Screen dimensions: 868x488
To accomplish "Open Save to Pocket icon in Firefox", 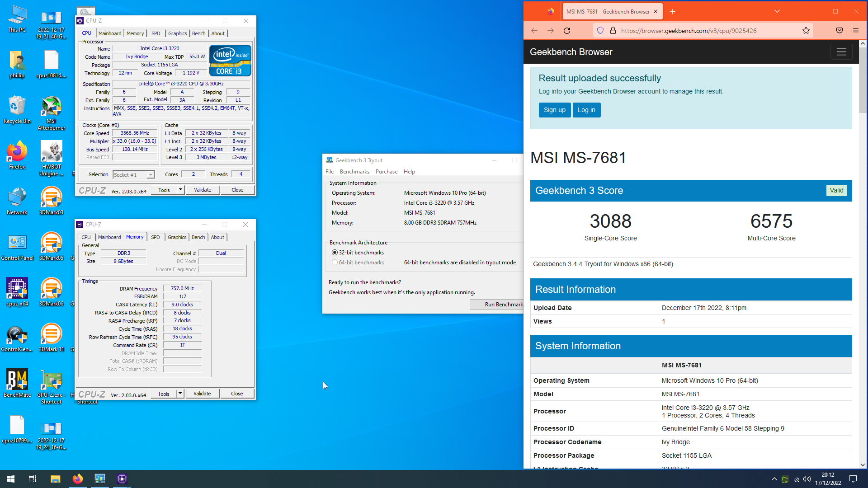I will coord(840,31).
